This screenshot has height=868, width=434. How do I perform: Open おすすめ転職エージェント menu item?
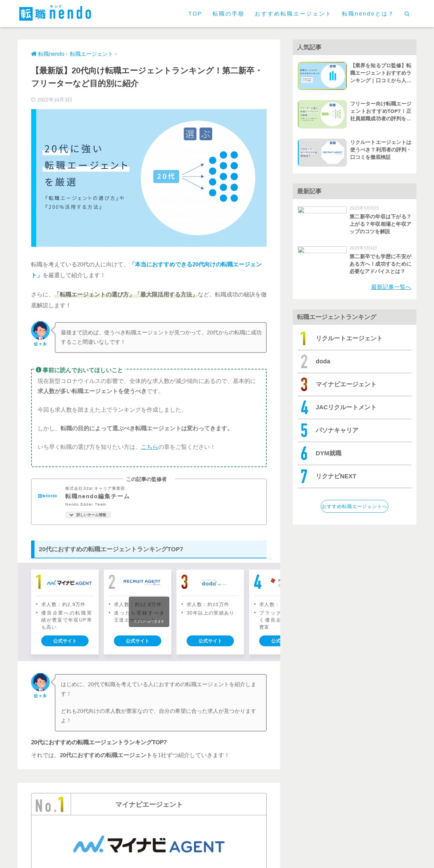click(293, 14)
